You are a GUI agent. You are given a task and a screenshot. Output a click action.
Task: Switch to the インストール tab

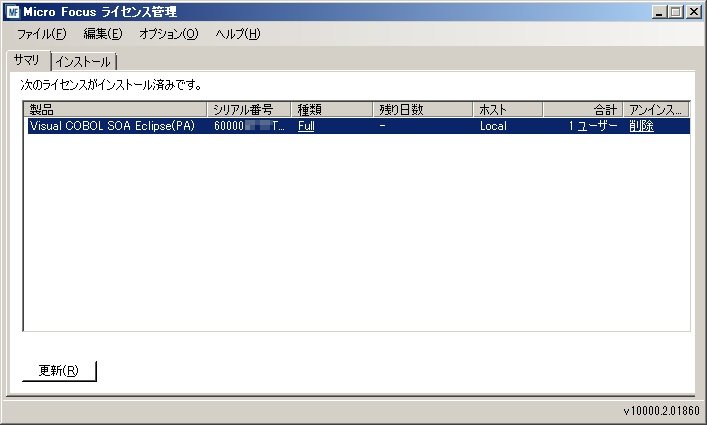[x=84, y=62]
